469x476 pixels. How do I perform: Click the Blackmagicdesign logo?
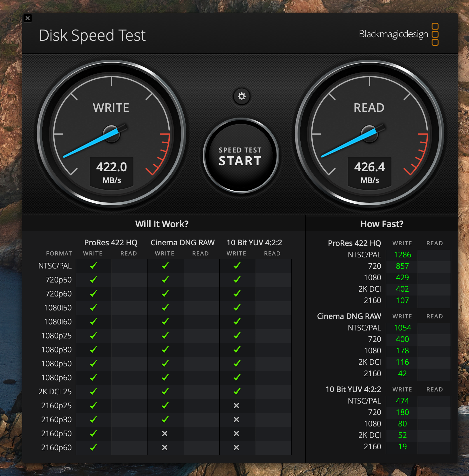(399, 34)
